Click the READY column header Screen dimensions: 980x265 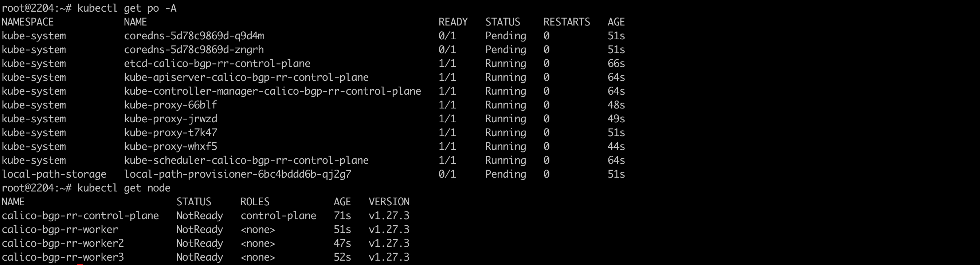point(453,22)
